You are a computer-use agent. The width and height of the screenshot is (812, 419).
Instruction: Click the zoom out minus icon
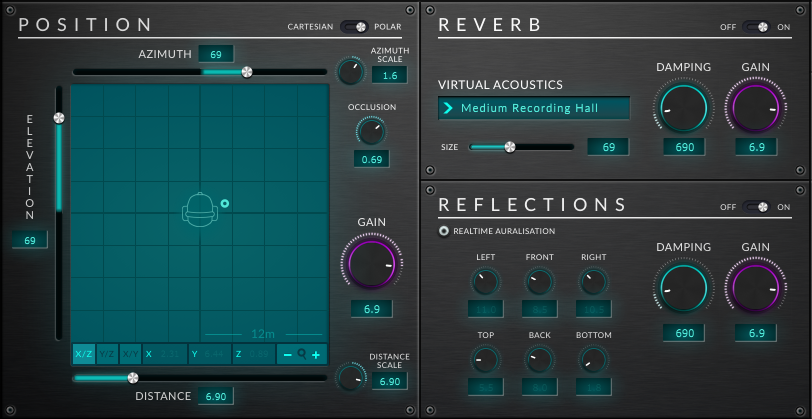(286, 354)
